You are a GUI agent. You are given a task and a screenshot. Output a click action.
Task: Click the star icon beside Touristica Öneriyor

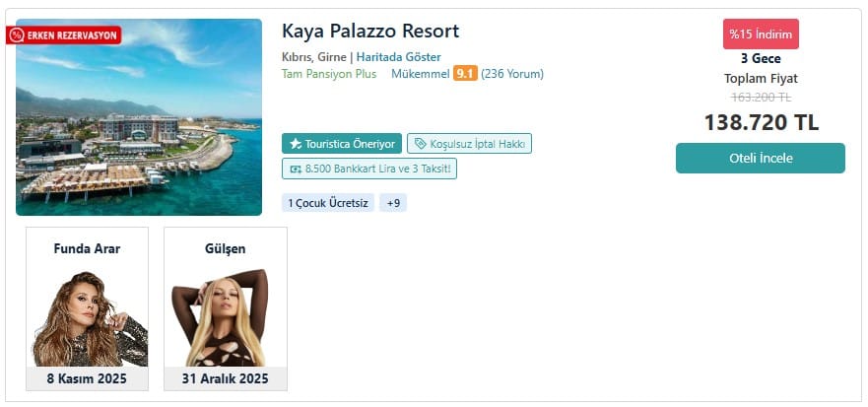(295, 144)
